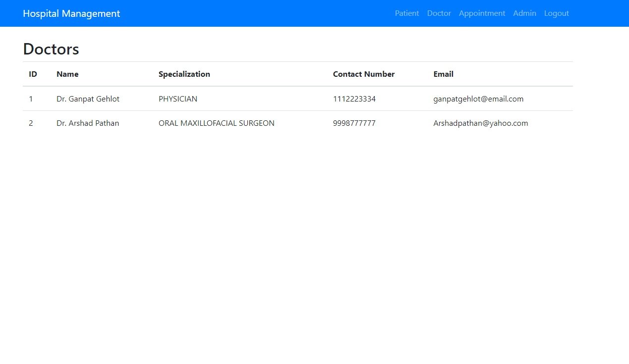Go to the Doctor navigation link

(439, 13)
